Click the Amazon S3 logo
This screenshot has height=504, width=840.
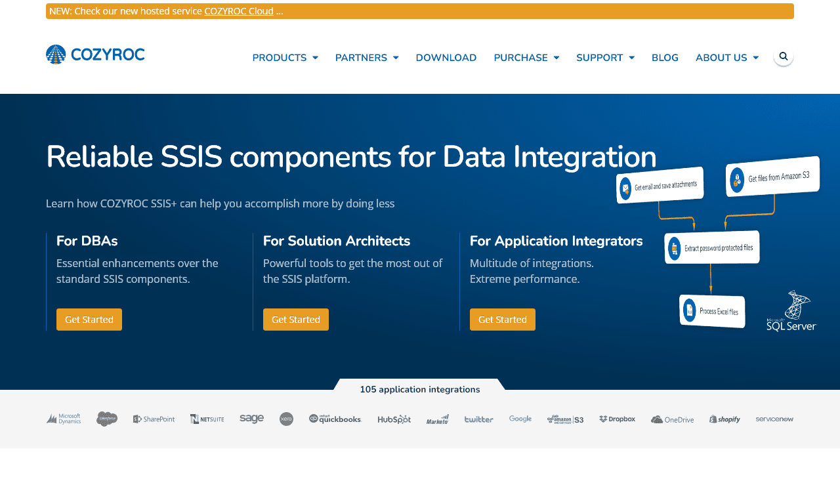tap(565, 419)
